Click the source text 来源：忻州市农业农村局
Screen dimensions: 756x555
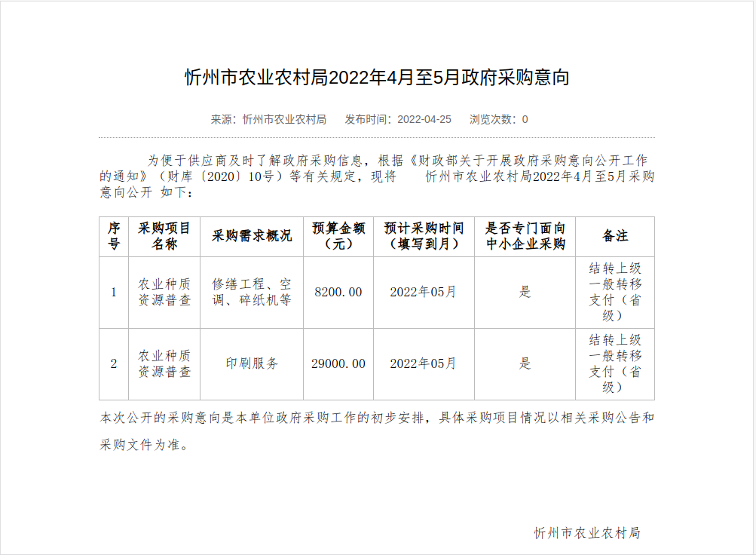pos(268,119)
